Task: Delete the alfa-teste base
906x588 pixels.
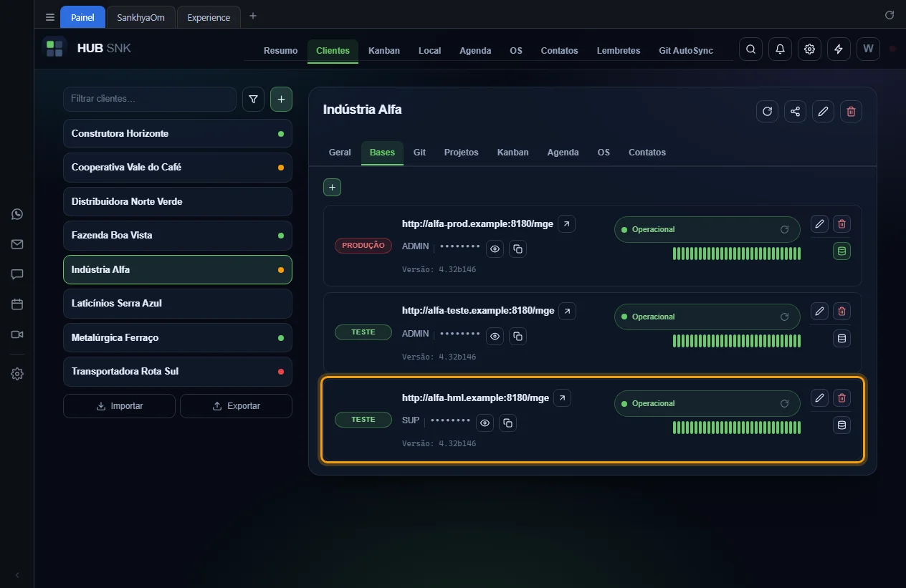Action: coord(842,311)
